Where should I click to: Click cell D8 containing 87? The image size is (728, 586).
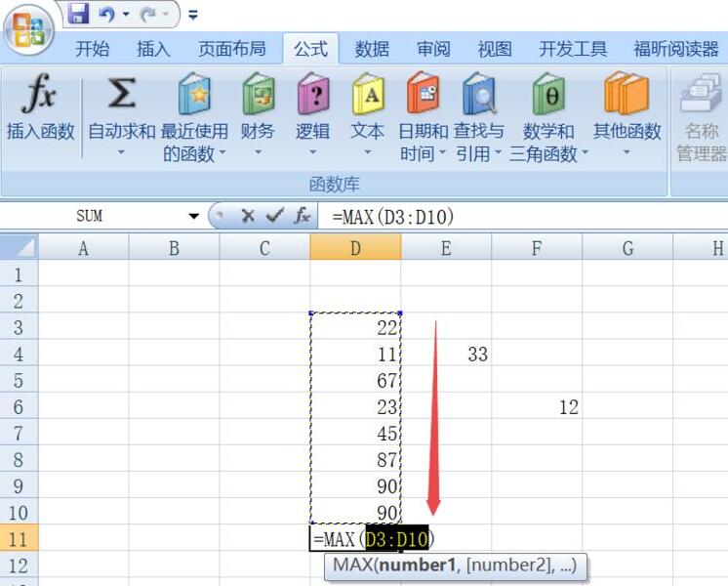pyautogui.click(x=355, y=460)
